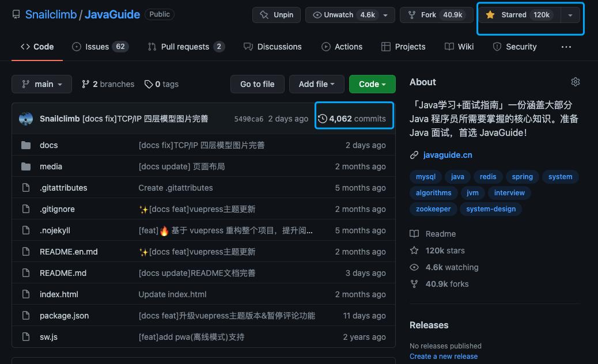Open the Discussions tab
598x364 pixels.
(x=272, y=47)
